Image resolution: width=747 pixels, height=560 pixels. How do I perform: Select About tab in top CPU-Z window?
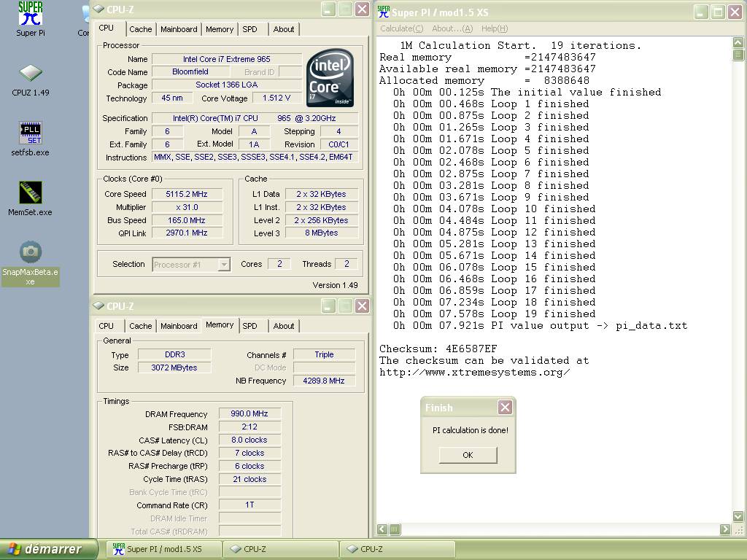tap(284, 29)
